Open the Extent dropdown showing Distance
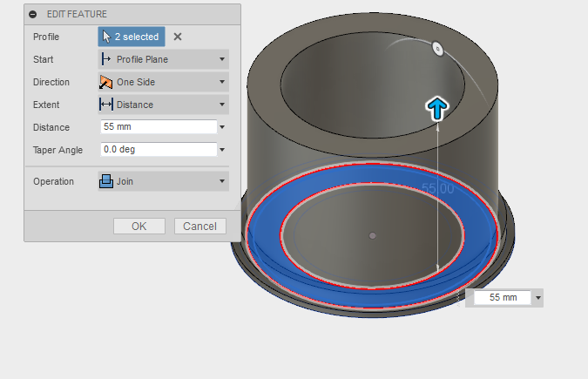588x379 pixels. tap(163, 105)
